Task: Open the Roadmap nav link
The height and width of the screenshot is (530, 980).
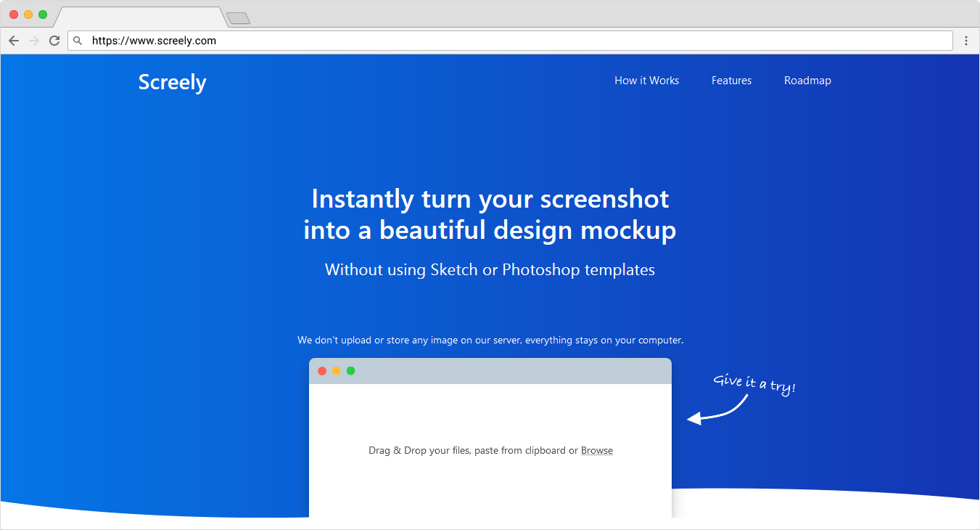Action: pos(807,81)
